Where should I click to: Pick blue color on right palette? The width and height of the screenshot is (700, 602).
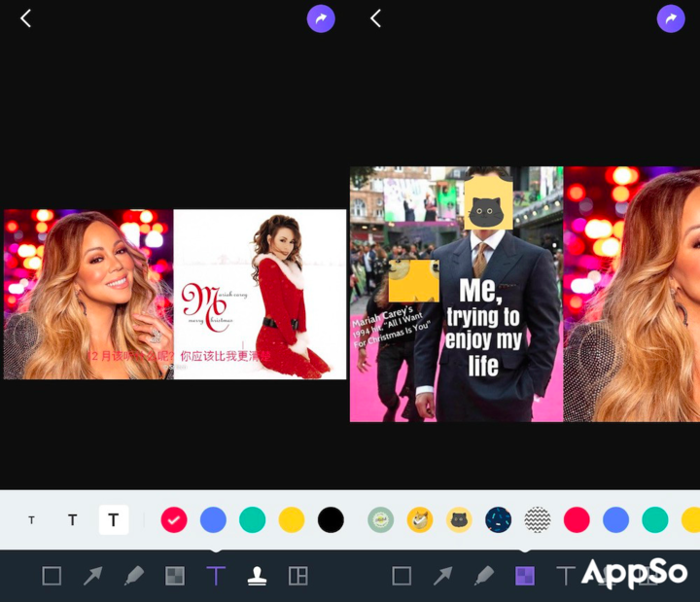616,520
